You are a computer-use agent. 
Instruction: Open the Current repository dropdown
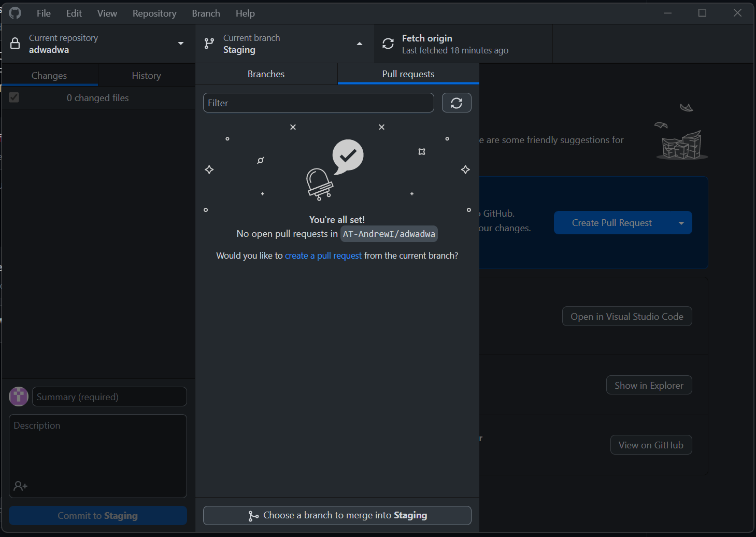coord(181,44)
